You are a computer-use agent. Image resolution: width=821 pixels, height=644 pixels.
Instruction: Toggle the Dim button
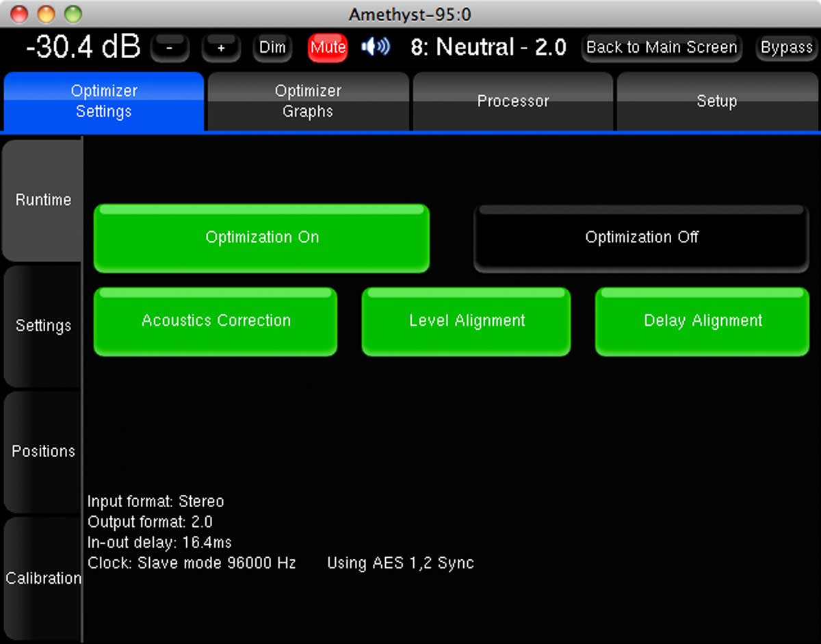pyautogui.click(x=272, y=48)
